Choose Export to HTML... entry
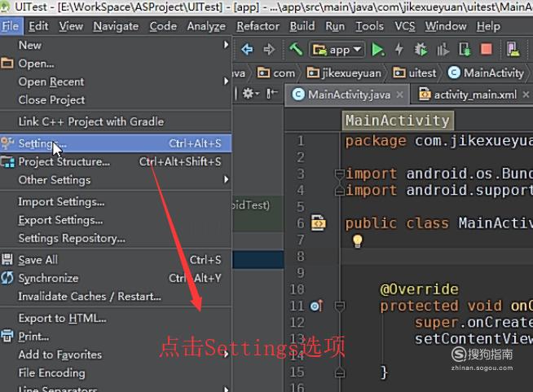This screenshot has width=533, height=392. [116, 318]
